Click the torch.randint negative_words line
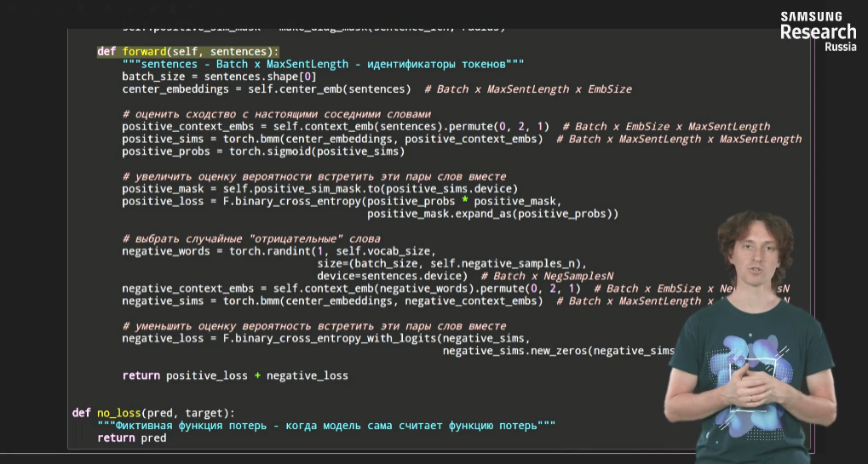This screenshot has height=464, width=868. coord(278,251)
